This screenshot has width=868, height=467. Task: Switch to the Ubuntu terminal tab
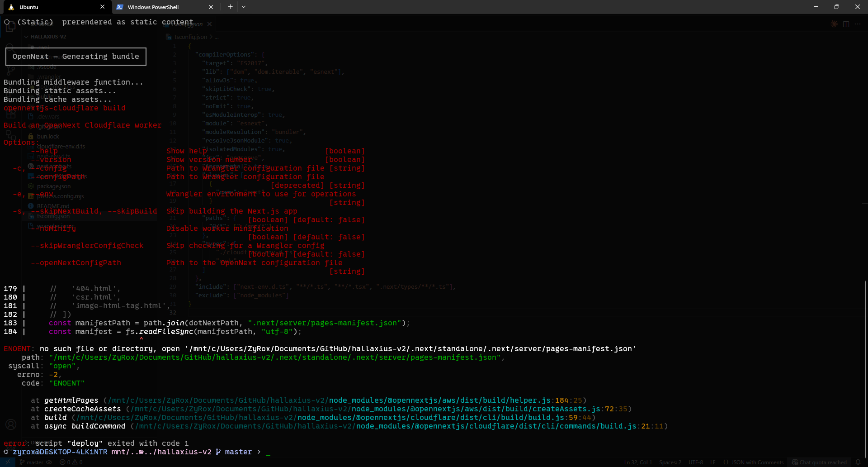click(x=55, y=7)
